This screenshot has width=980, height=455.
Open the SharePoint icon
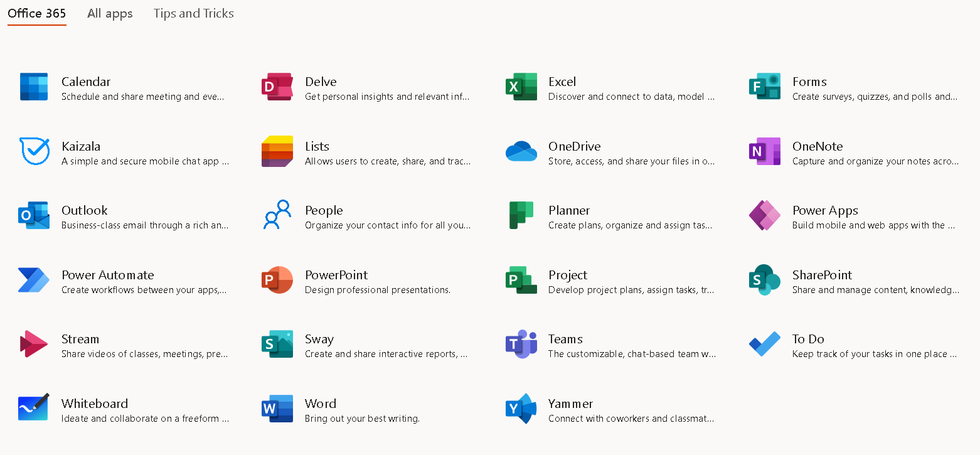coord(764,280)
